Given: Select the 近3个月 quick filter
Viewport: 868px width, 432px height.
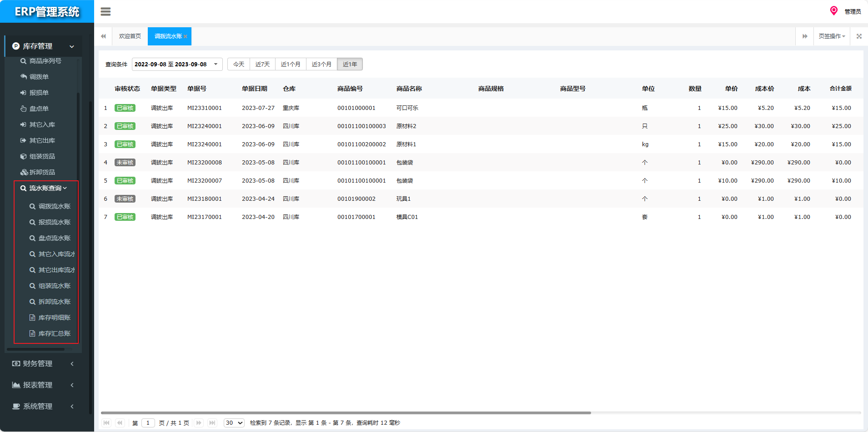Looking at the screenshot, I should [321, 65].
